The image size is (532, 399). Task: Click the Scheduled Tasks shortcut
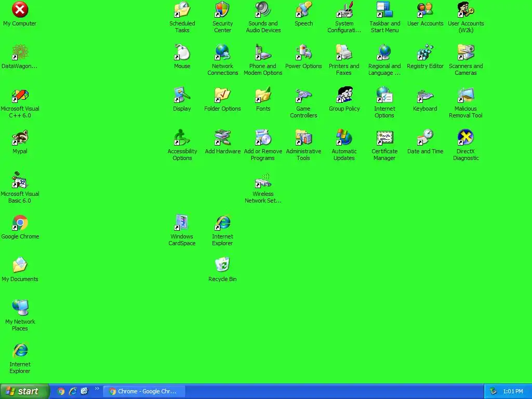(x=182, y=9)
